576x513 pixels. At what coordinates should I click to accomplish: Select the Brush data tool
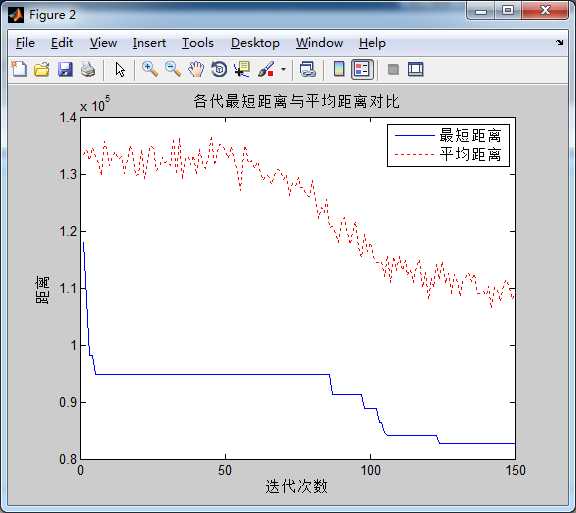tap(266, 69)
